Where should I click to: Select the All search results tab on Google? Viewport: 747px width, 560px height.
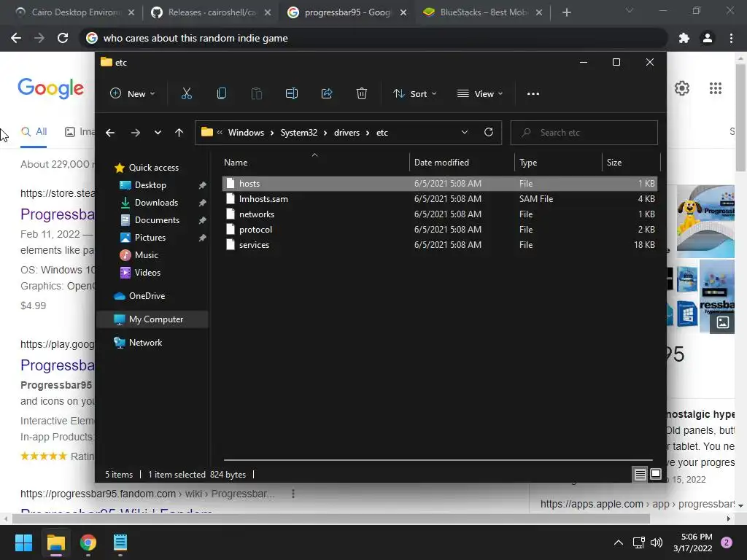click(x=34, y=132)
